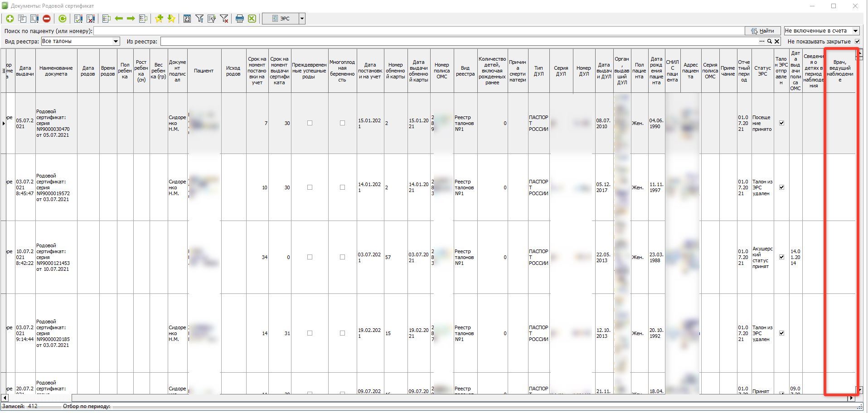Uncheck Талон ЭРС отправлен for N99000030470
This screenshot has height=413, width=868.
click(x=781, y=123)
